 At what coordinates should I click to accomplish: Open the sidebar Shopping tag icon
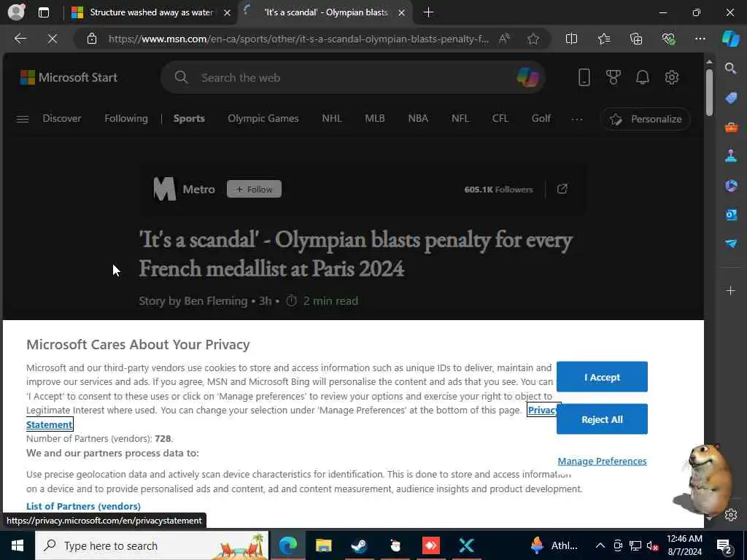coord(731,98)
